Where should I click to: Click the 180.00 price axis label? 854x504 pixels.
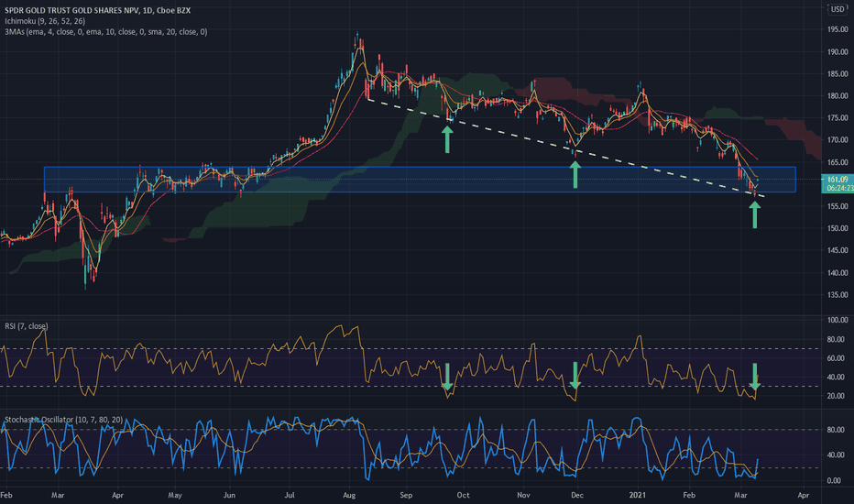click(838, 96)
